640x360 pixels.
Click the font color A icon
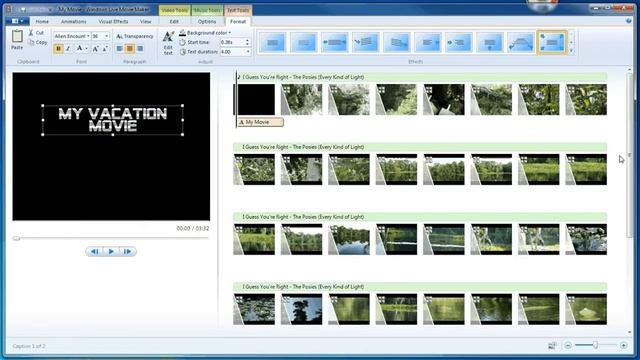(79, 49)
